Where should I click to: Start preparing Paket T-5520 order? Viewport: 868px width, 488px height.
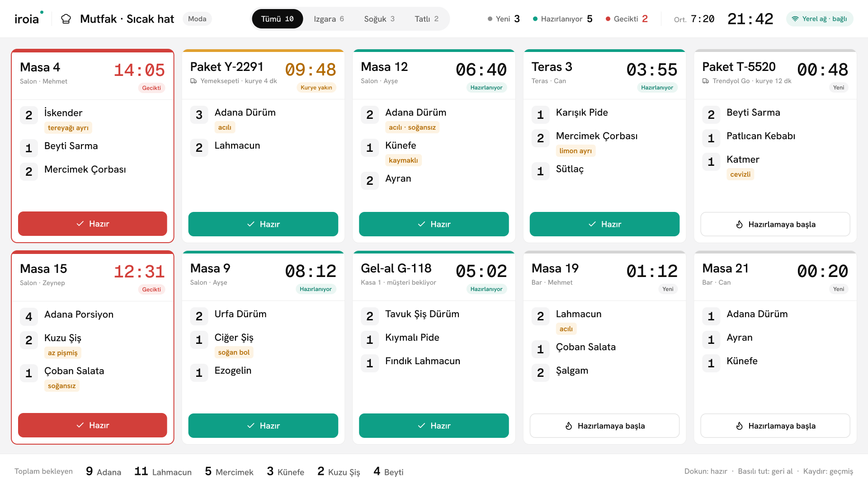(x=775, y=224)
